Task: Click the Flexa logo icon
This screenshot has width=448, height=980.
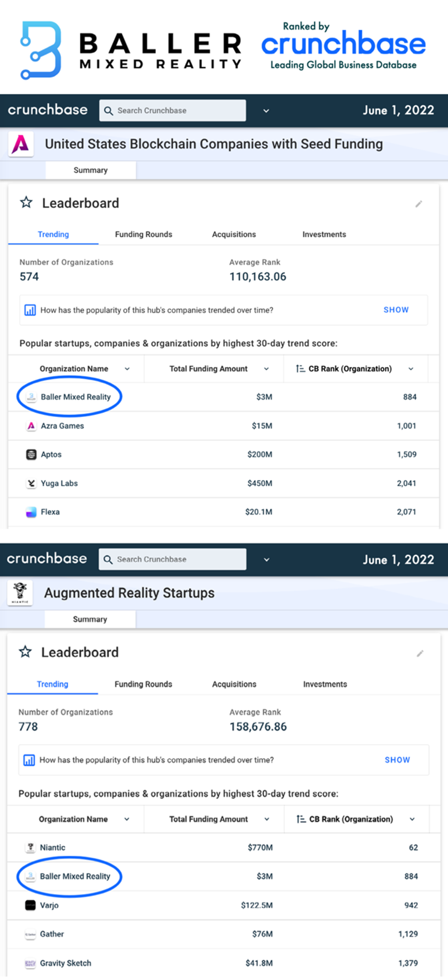Action: coord(31,512)
